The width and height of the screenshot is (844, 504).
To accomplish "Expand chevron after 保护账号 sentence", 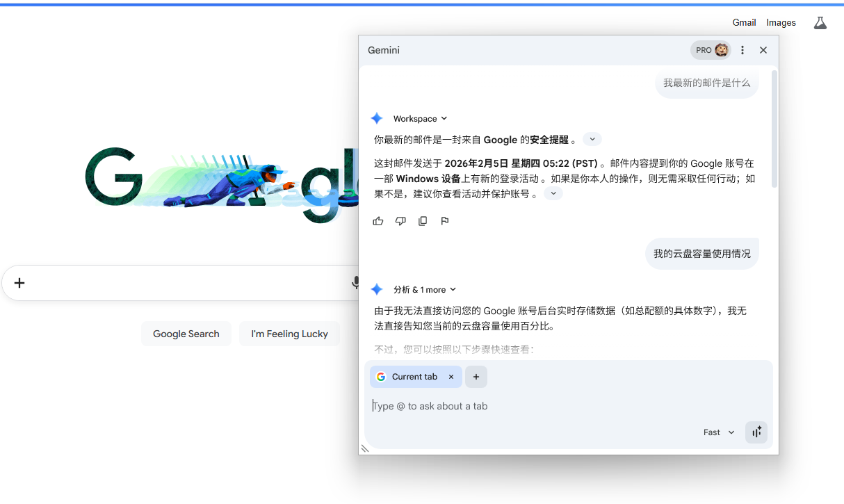I will click(553, 193).
